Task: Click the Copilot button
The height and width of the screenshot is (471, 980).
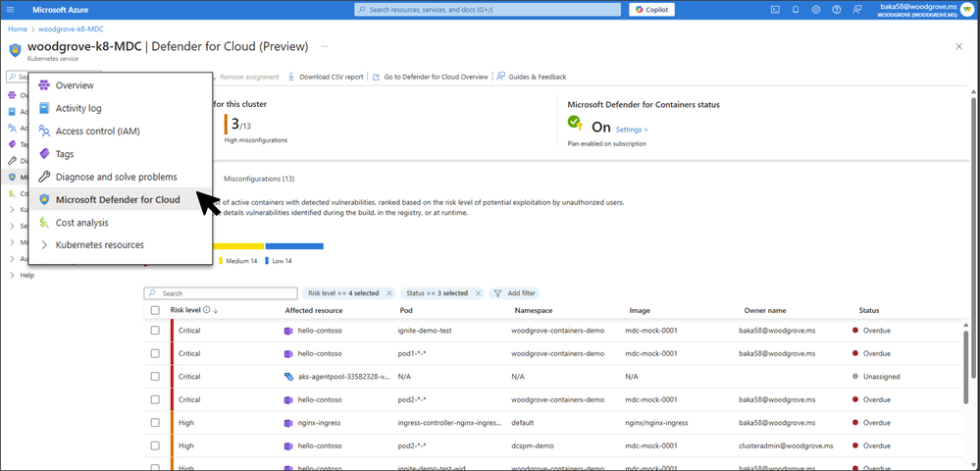Action: 652,10
